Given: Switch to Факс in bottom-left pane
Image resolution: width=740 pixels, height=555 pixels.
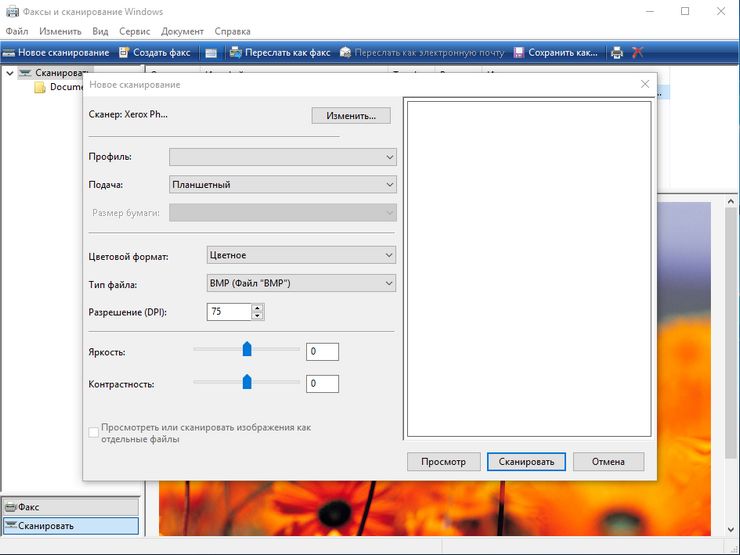Looking at the screenshot, I should point(71,507).
